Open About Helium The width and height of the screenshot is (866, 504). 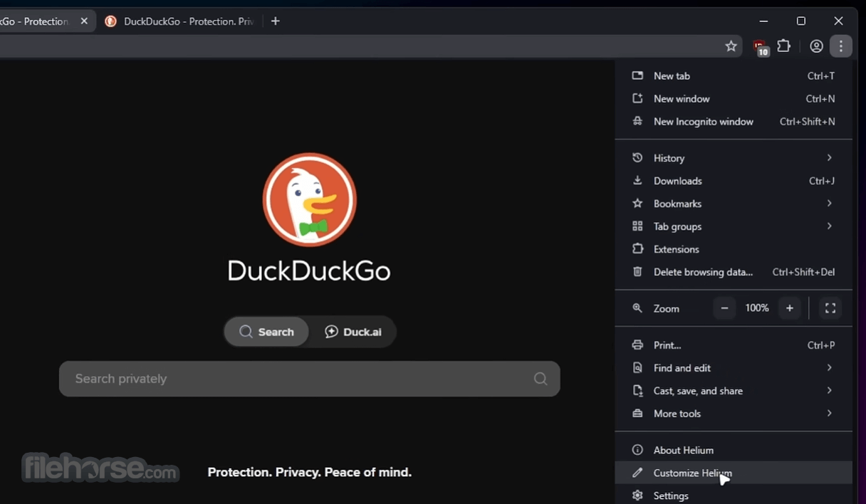point(734,450)
